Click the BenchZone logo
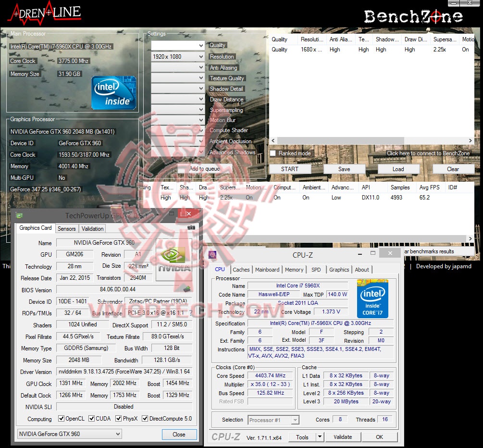The height and width of the screenshot is (448, 483). 413,16
